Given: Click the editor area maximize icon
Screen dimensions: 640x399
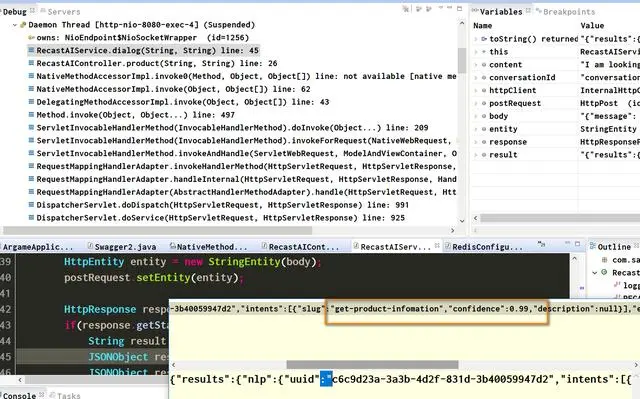Looking at the screenshot, I should click(x=577, y=244).
